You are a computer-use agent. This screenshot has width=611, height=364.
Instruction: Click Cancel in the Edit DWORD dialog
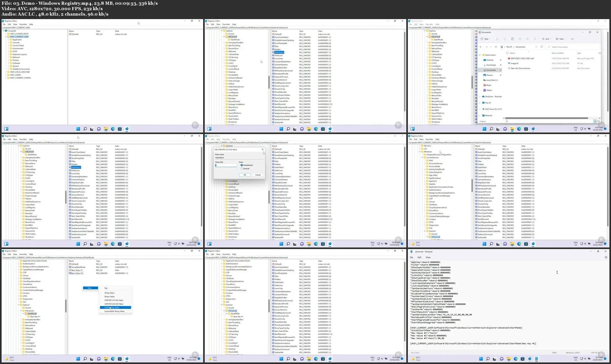[258, 175]
